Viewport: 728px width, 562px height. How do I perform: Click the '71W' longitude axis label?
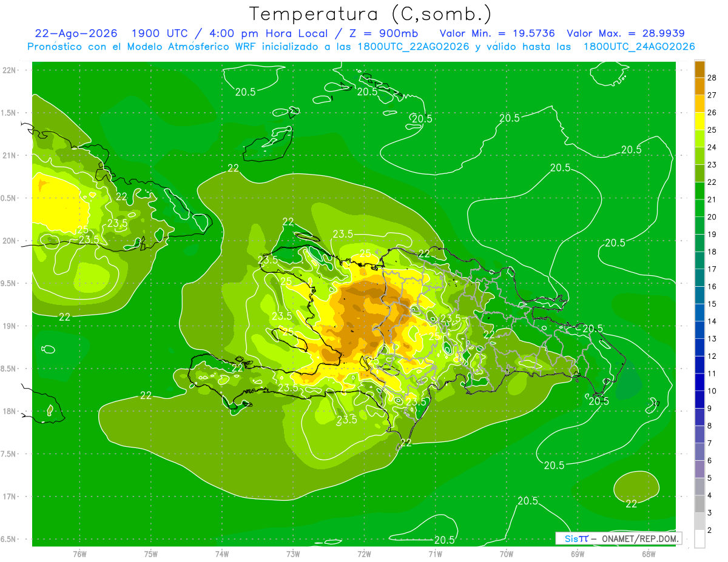(435, 554)
